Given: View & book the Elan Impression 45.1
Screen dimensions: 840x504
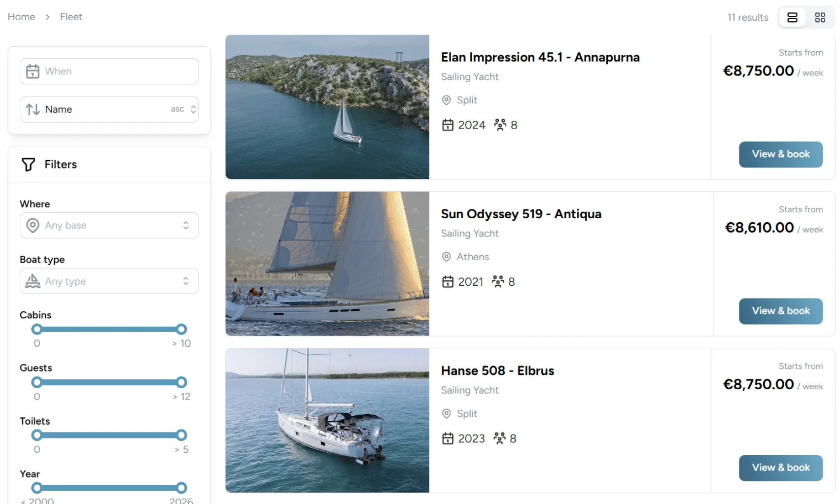Looking at the screenshot, I should pos(780,154).
